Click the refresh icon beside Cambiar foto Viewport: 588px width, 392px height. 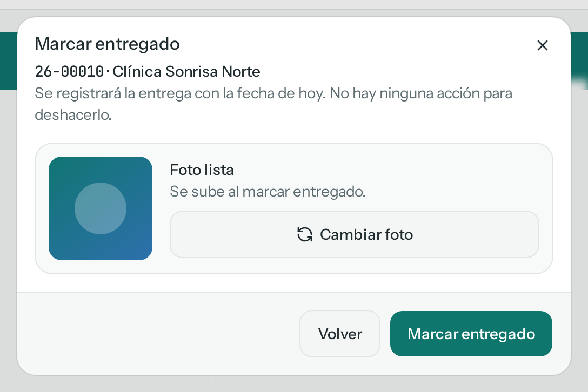coord(305,234)
